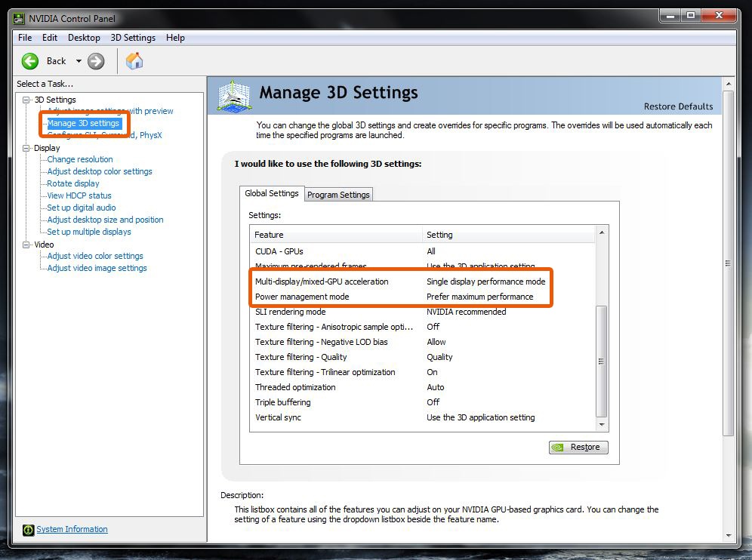Click Vertical sync 'Use the 3D application setting' value
Screen dimensions: 752x560
[480, 417]
